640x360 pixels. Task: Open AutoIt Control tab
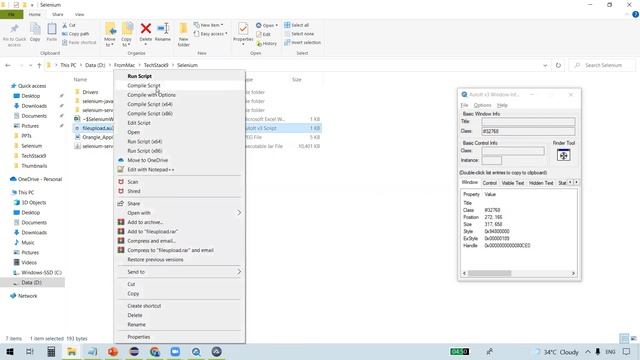[489, 183]
